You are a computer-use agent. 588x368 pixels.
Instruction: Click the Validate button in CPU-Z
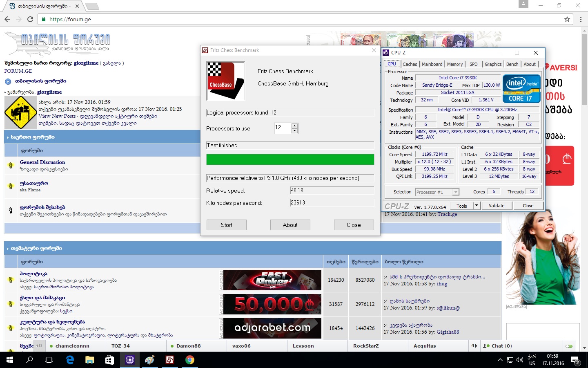497,206
